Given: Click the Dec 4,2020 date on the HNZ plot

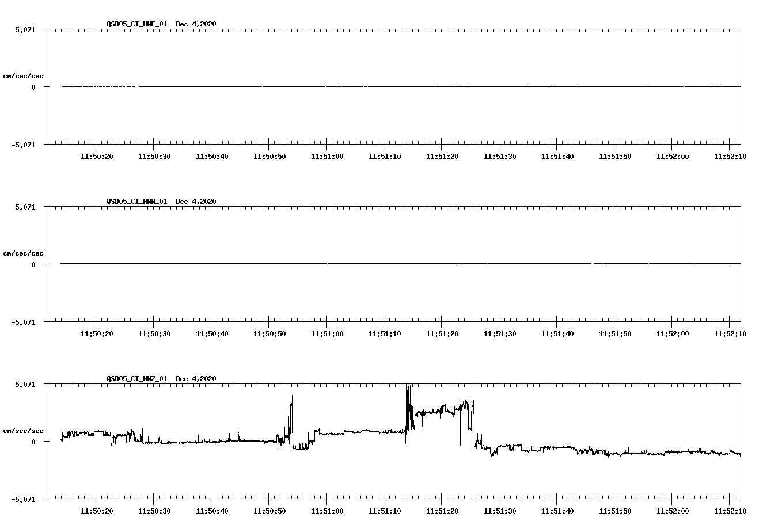Looking at the screenshot, I should click(198, 379).
